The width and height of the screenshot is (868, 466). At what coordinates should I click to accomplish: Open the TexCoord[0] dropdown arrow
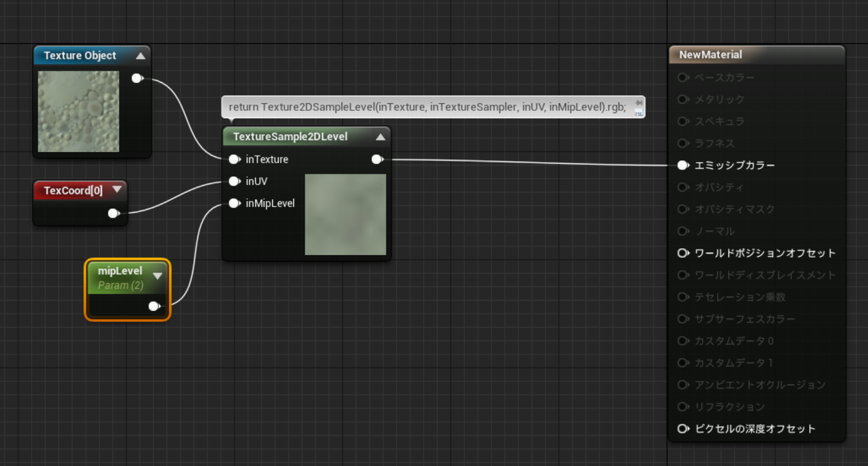click(x=117, y=190)
